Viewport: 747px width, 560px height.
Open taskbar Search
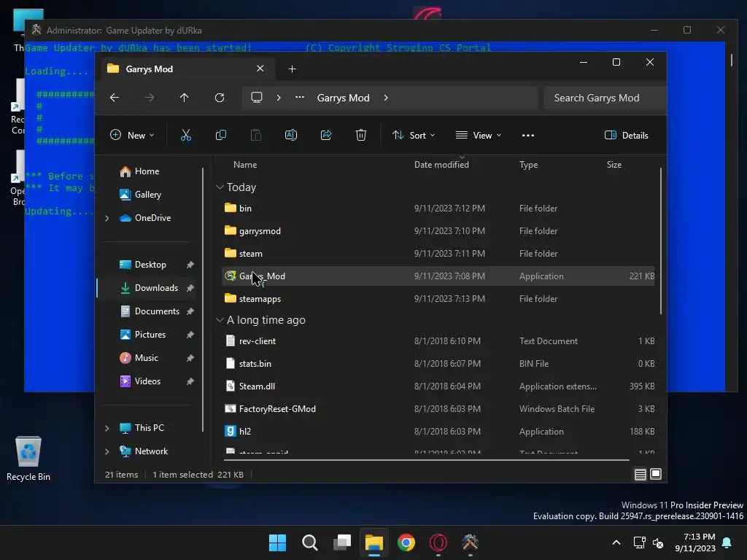tap(309, 542)
